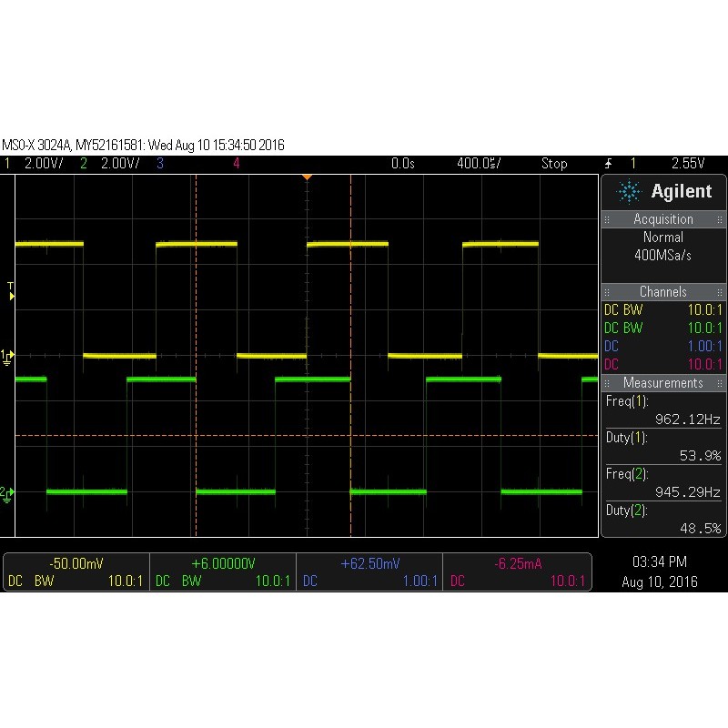The image size is (728, 728).
Task: Click the orange trigger position marker at top
Action: (x=308, y=177)
